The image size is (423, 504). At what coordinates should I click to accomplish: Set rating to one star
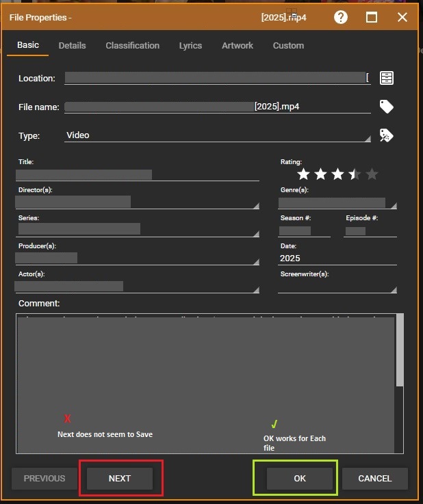tap(303, 174)
